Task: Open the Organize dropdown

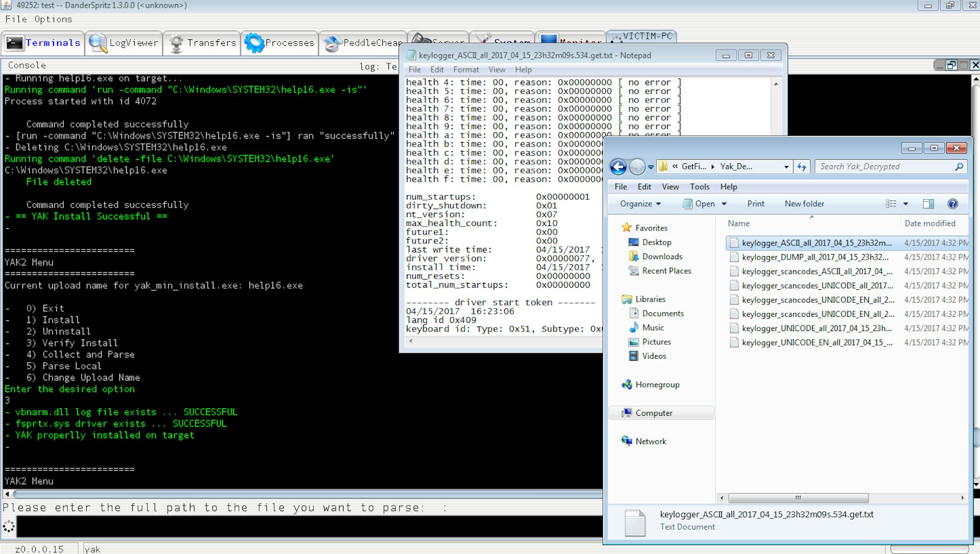Action: coord(639,204)
